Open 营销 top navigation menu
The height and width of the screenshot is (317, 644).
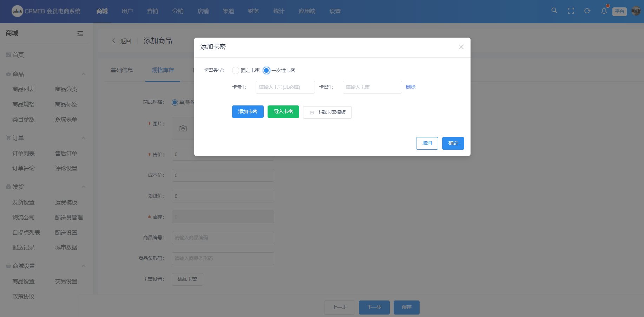pos(153,11)
